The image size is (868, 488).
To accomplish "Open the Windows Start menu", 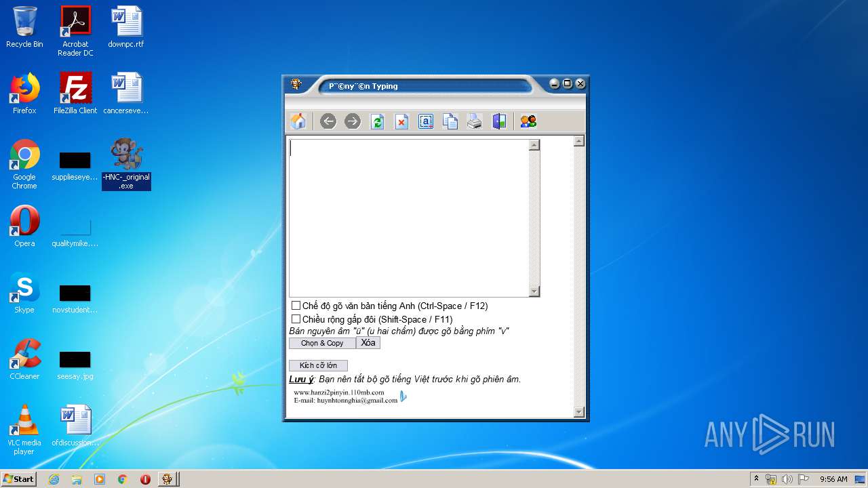I will [18, 479].
